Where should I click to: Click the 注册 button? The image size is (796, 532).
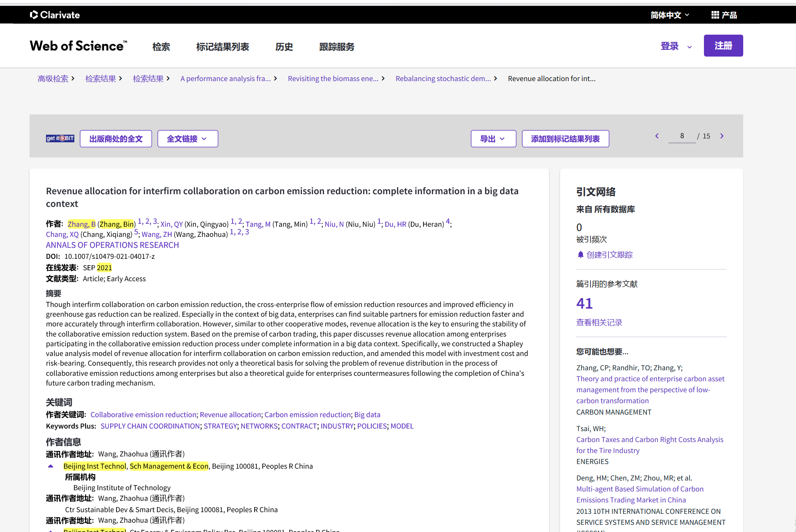tap(723, 46)
